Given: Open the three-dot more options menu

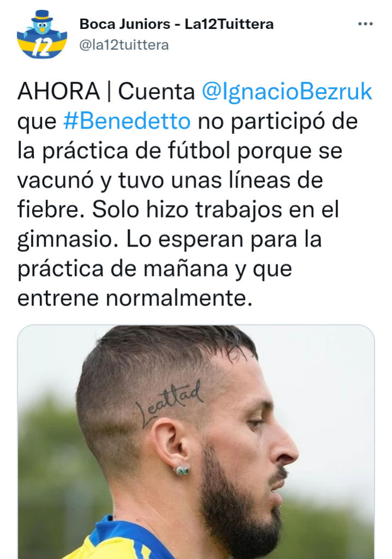Looking at the screenshot, I should tap(365, 24).
